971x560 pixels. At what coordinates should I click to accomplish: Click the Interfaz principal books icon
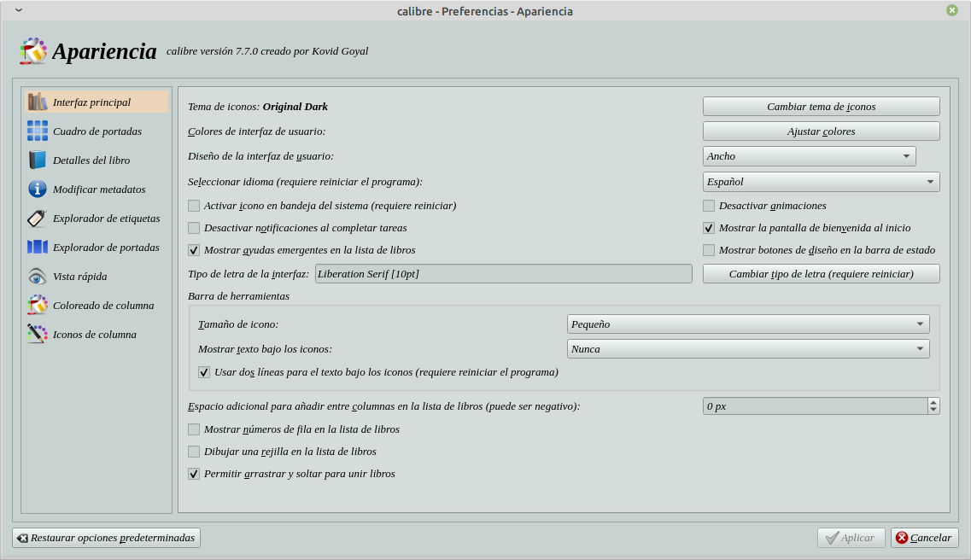38,102
